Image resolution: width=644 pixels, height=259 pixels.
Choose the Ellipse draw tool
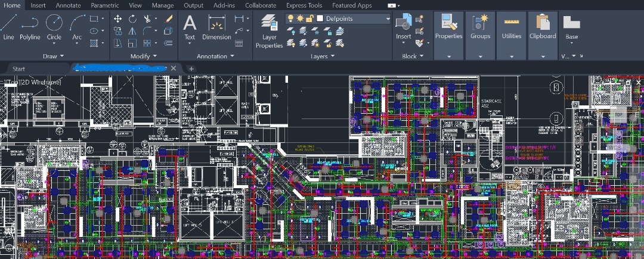[94, 31]
